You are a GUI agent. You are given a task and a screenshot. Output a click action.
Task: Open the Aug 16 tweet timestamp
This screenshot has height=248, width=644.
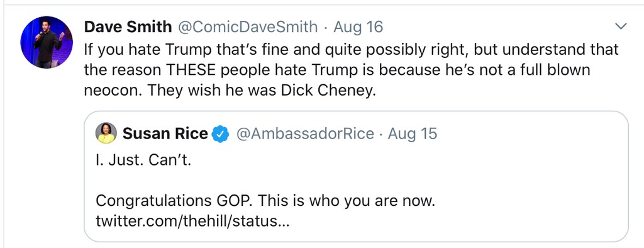pos(358,27)
